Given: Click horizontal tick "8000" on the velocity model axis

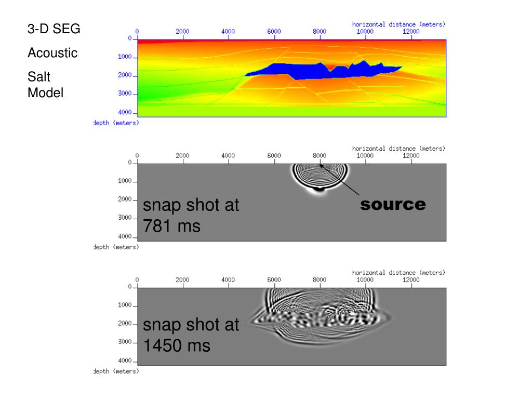Looking at the screenshot, I should 320,32.
